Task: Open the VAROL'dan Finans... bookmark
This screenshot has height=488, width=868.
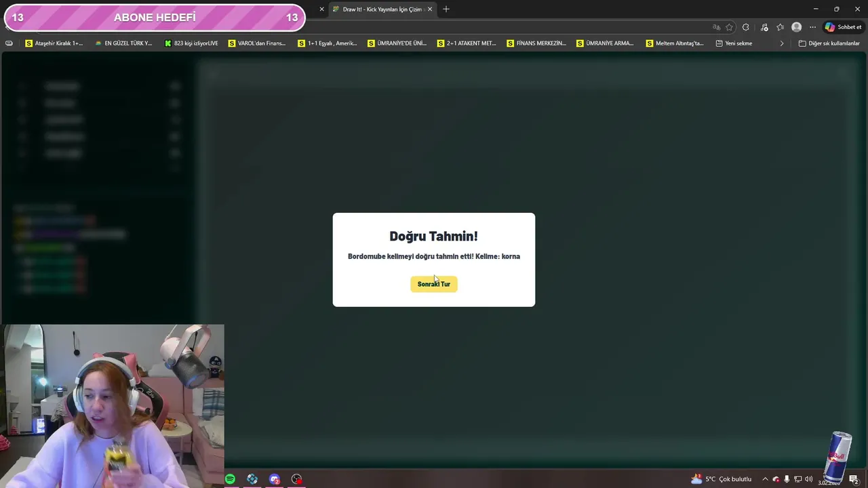Action: tap(257, 43)
